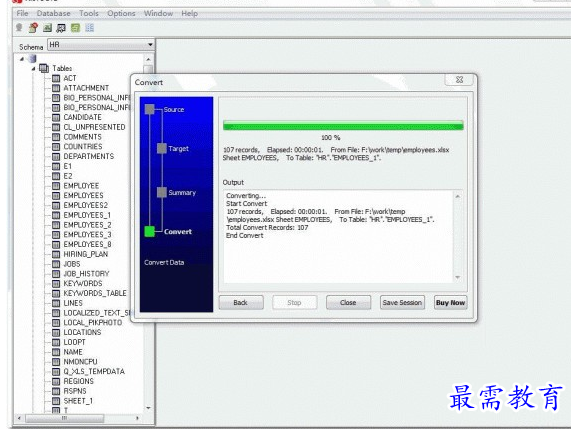Click the sixth toolbar grid icon
This screenshot has width=571, height=429.
tap(90, 28)
